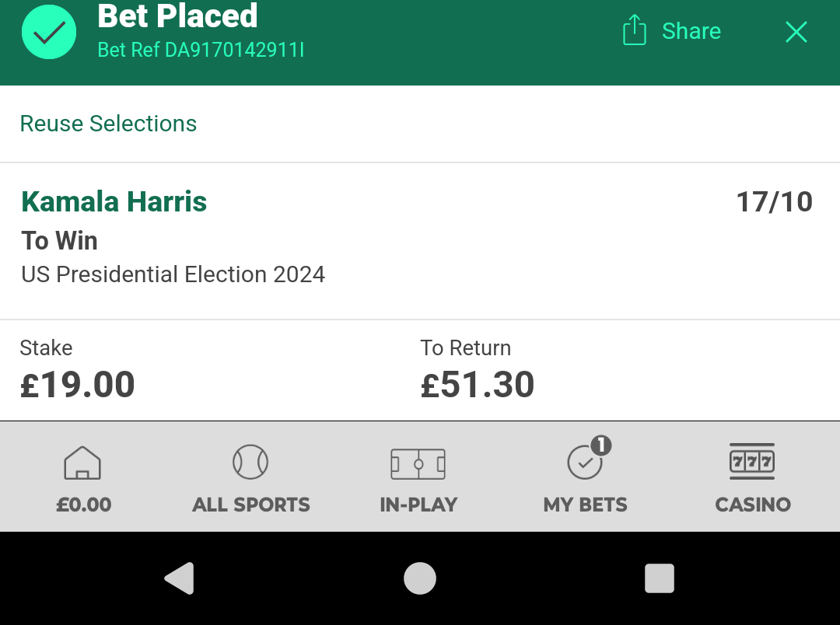Tap the £51.30 To Return amount

[x=478, y=385]
